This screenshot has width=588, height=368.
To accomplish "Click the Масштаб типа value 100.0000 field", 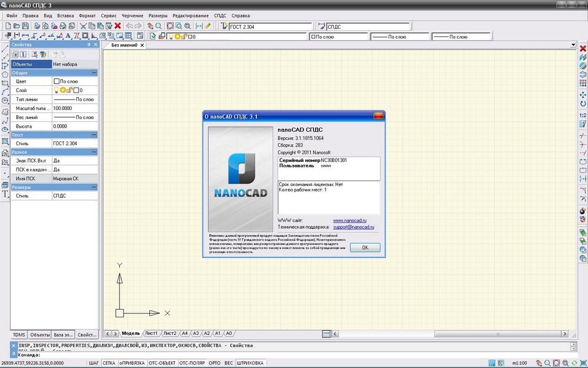I will [x=75, y=108].
